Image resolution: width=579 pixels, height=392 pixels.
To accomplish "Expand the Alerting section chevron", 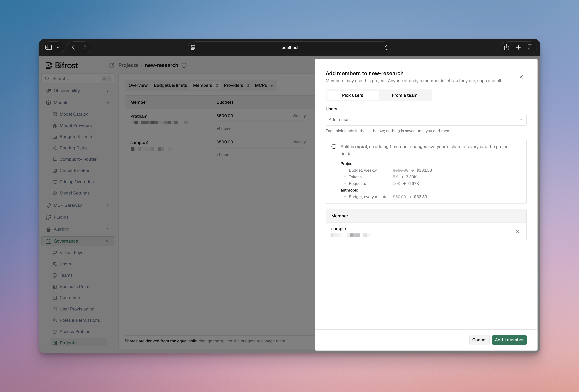I will (108, 229).
